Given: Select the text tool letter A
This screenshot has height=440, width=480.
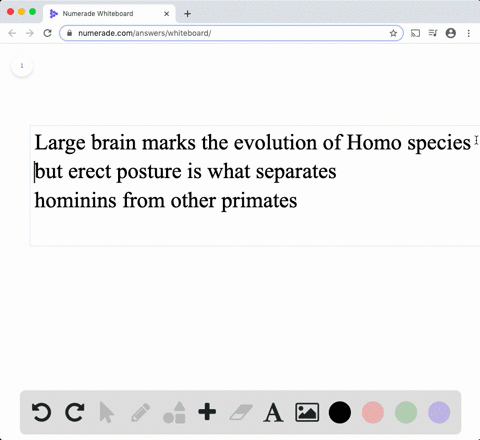Looking at the screenshot, I should pos(273,413).
